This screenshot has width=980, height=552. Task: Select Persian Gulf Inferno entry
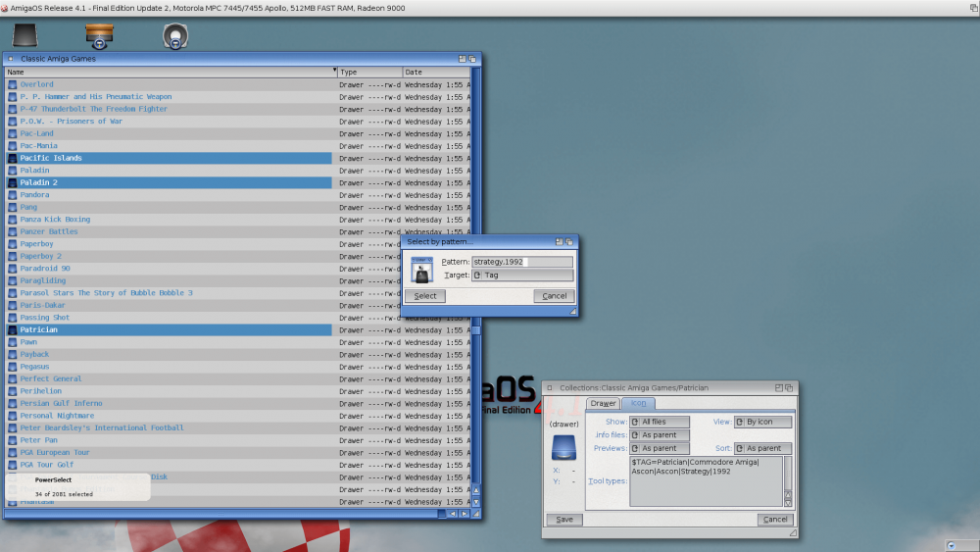pos(61,403)
